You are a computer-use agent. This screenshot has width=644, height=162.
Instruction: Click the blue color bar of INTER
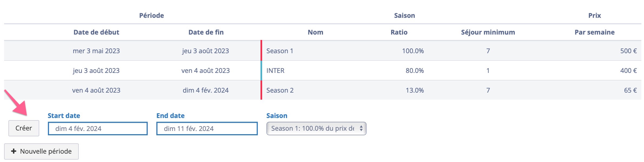261,70
